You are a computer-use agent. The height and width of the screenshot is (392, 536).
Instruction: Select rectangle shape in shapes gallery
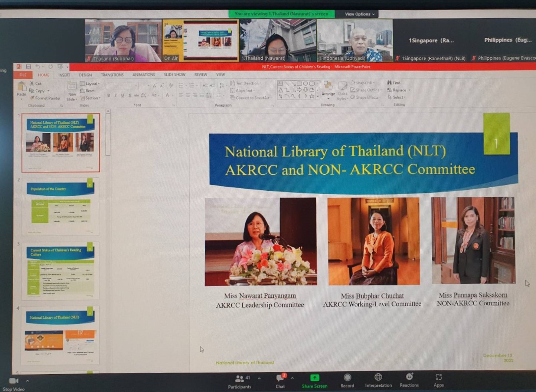(x=299, y=84)
